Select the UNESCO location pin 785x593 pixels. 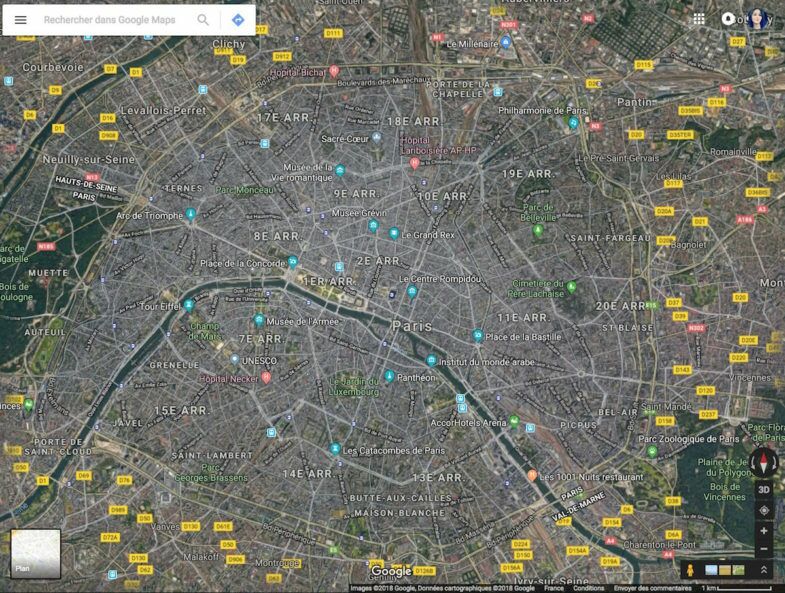point(234,359)
